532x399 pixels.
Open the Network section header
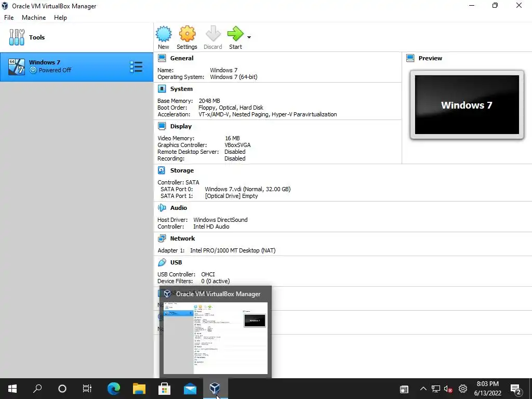tap(182, 238)
